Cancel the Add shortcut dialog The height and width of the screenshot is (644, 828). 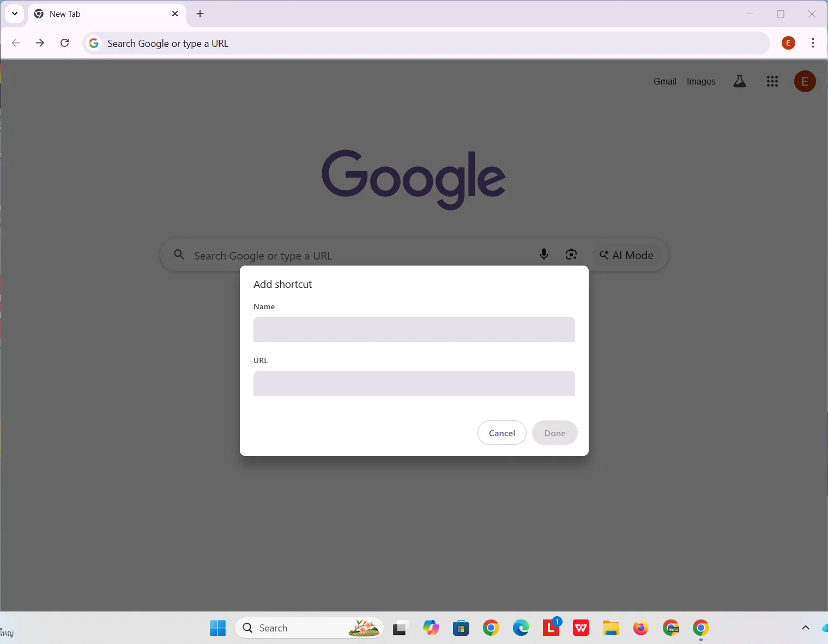coord(501,432)
